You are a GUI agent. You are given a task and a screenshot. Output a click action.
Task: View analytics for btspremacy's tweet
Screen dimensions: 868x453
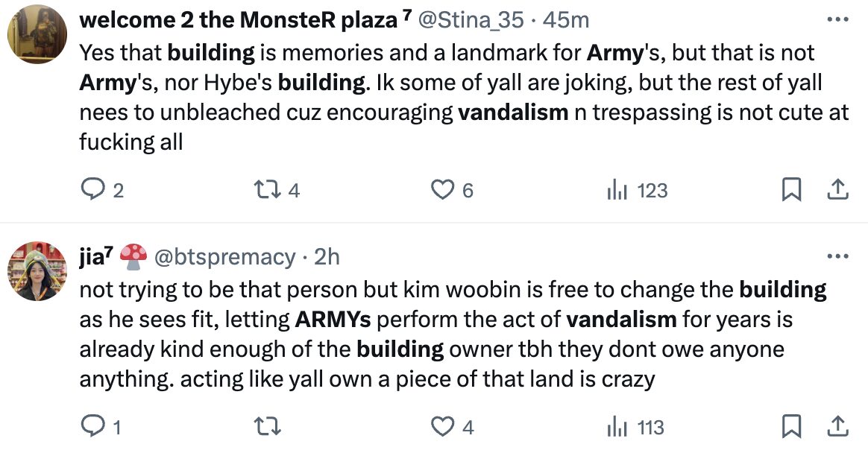[616, 427]
